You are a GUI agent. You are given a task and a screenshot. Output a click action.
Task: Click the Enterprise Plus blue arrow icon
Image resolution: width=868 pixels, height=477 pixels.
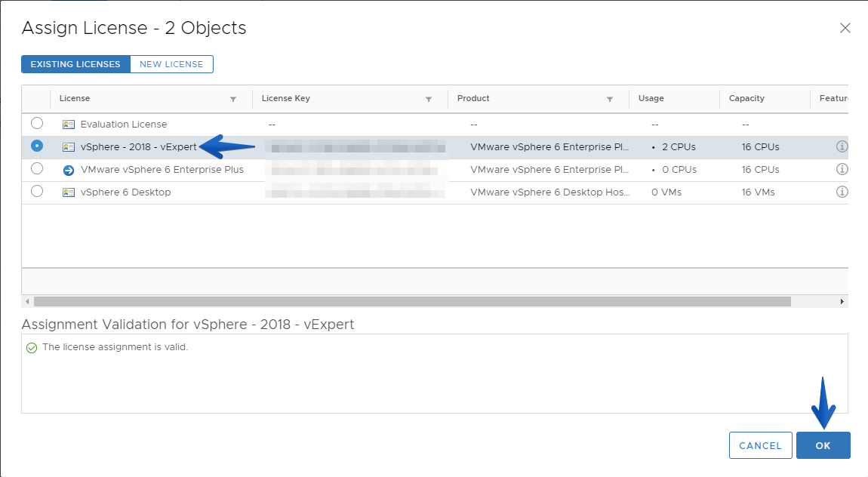(69, 171)
